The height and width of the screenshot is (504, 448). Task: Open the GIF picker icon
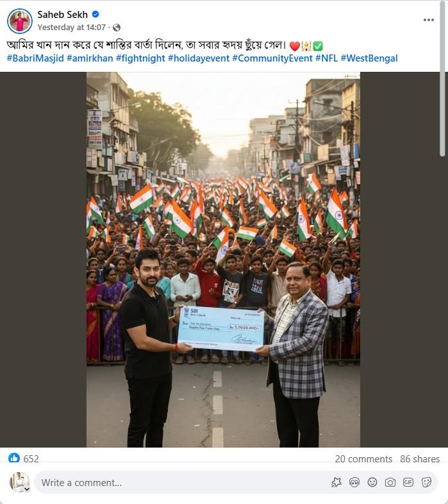point(408,482)
